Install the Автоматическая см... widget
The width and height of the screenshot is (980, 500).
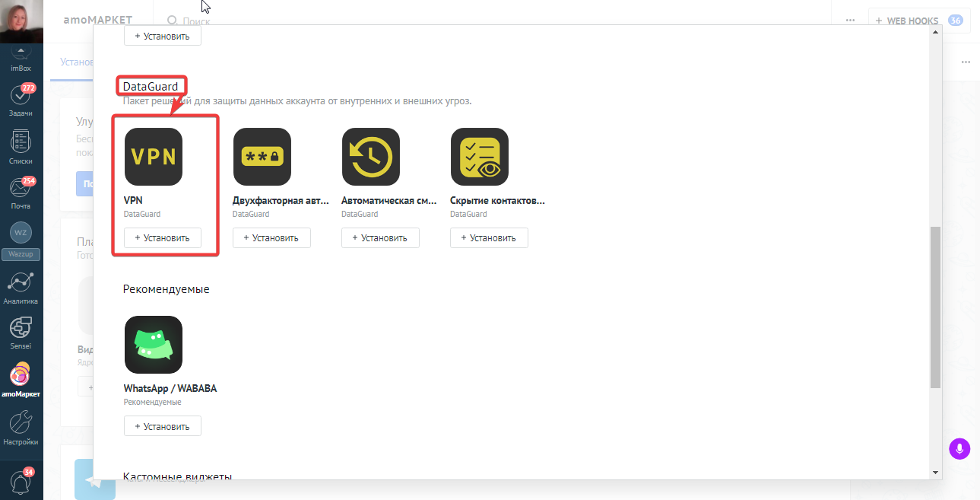pos(380,237)
